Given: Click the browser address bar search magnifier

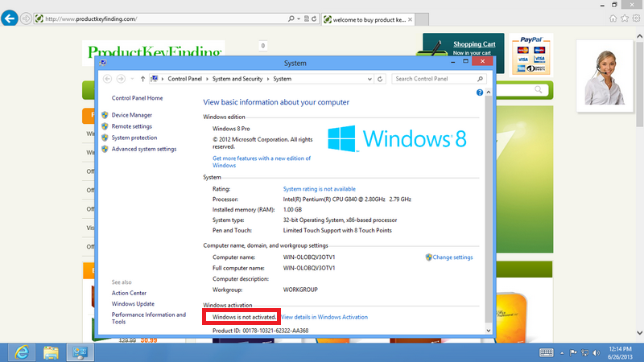Looking at the screenshot, I should pos(291,19).
